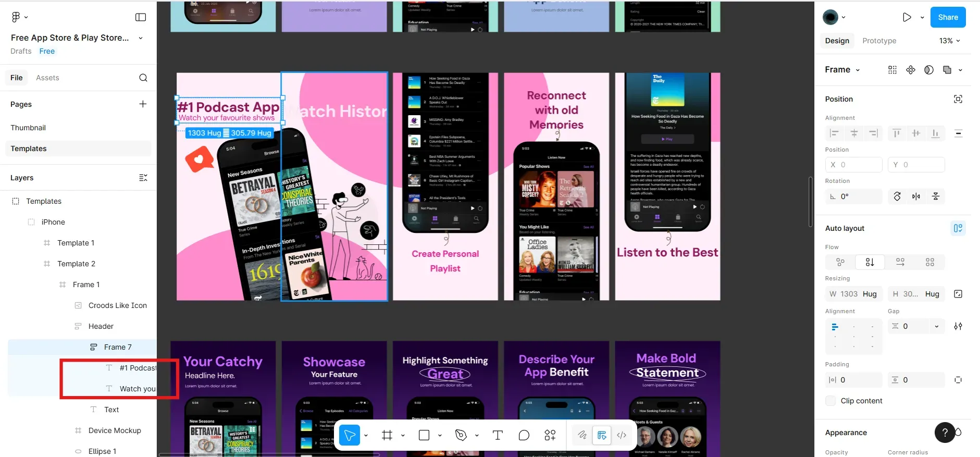Image resolution: width=980 pixels, height=457 pixels.
Task: Click the boolean groups icon
Action: pyautogui.click(x=947, y=70)
